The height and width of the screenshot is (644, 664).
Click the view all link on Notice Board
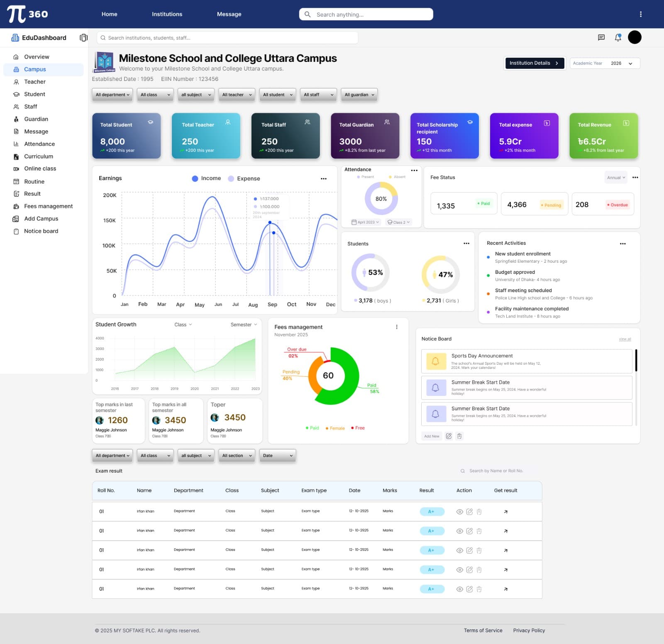[625, 339]
